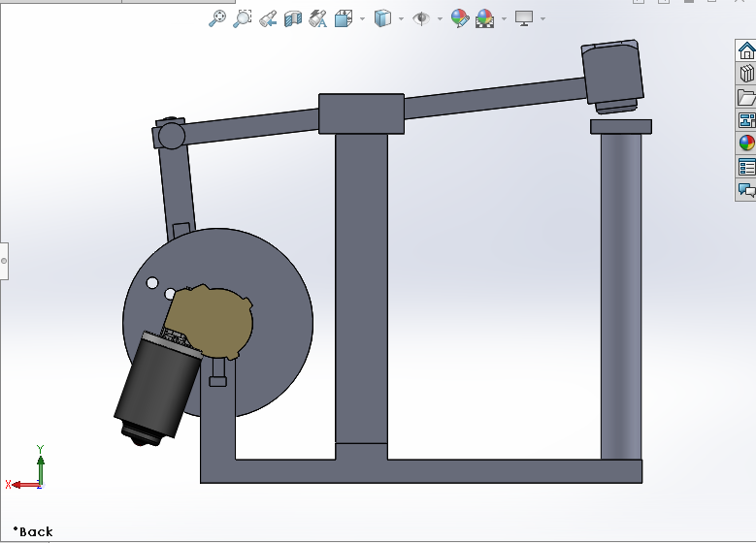The height and width of the screenshot is (543, 756).
Task: Click the left panel collapse handle
Action: pos(4,261)
